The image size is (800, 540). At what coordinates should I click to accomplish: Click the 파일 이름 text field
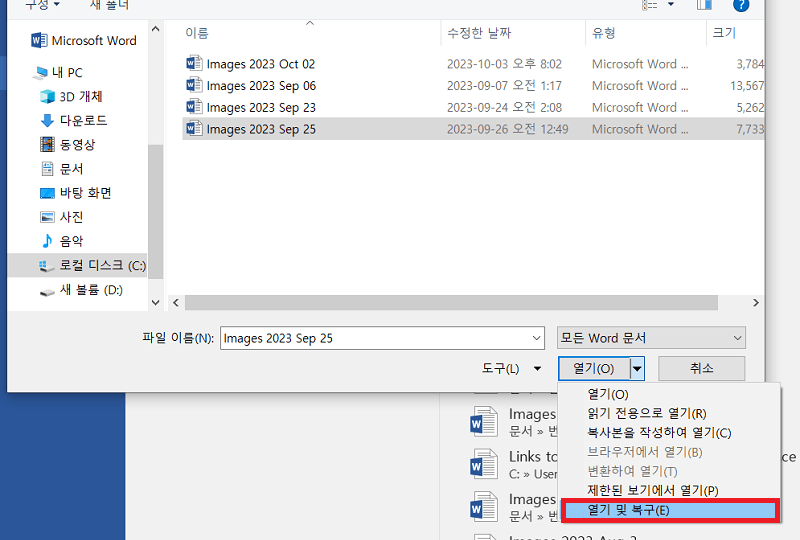(376, 338)
